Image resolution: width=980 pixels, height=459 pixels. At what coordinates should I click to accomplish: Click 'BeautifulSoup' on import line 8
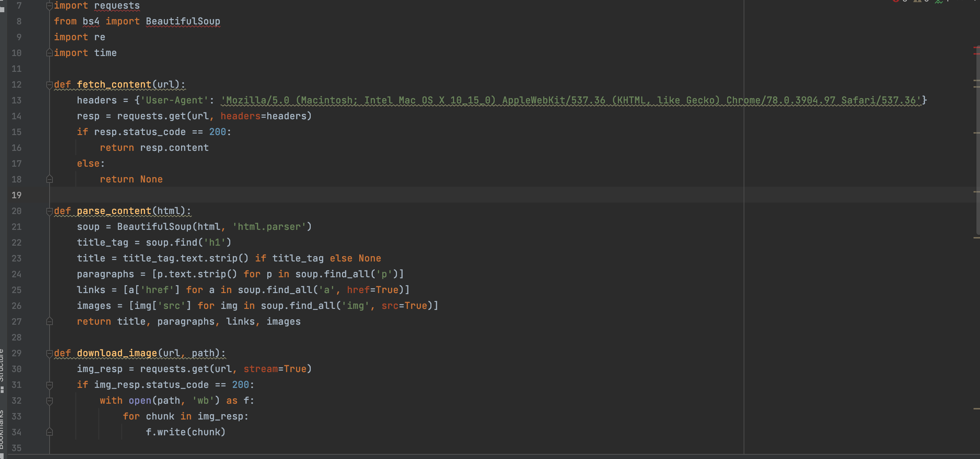point(183,21)
